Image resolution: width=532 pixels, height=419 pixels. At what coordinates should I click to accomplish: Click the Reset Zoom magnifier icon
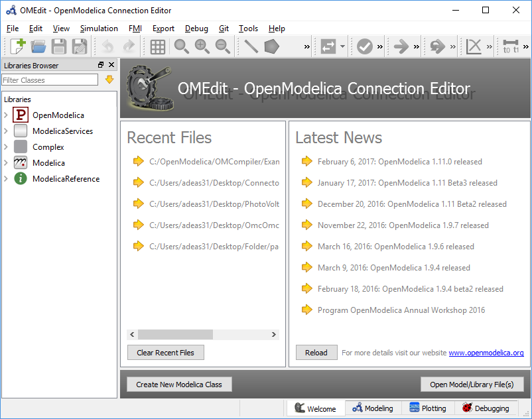(x=180, y=46)
